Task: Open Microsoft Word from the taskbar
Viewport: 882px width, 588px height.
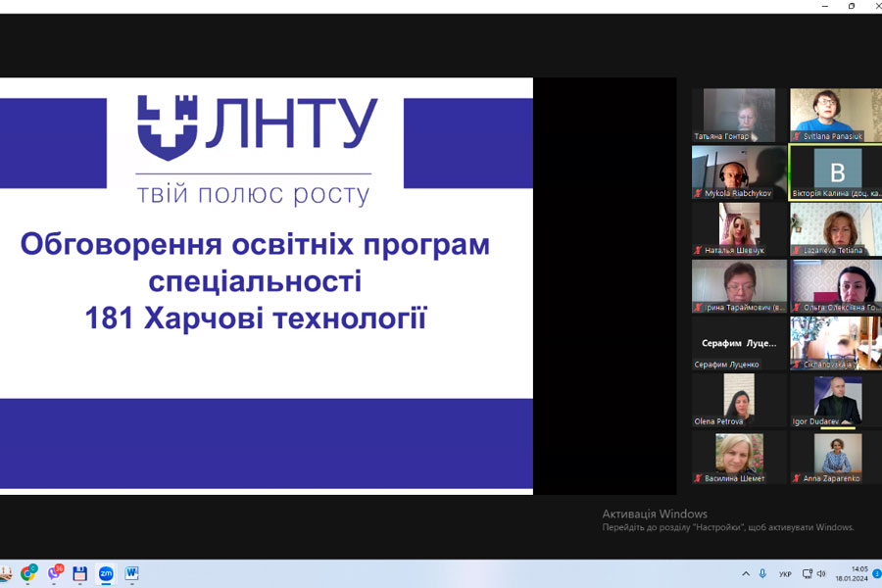Action: 131,573
